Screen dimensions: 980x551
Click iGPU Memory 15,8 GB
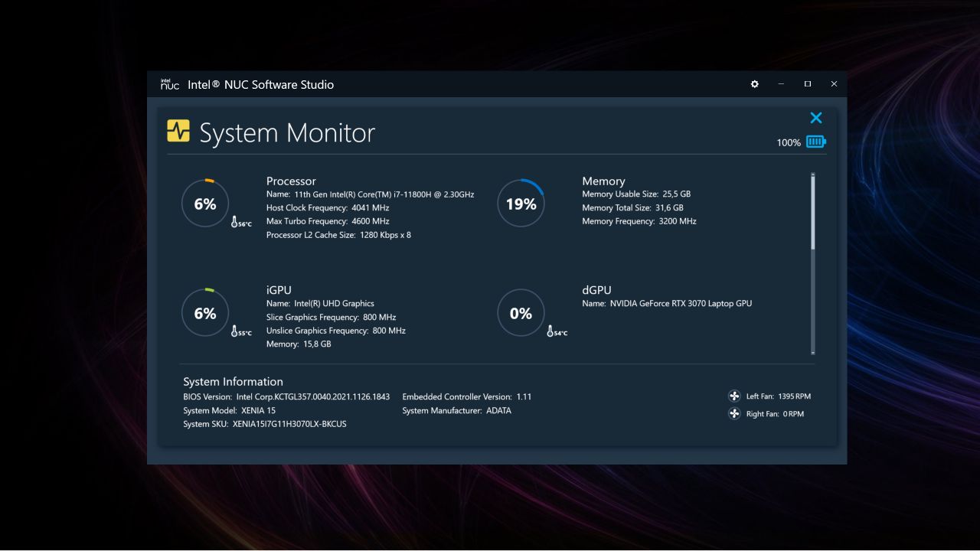click(299, 344)
